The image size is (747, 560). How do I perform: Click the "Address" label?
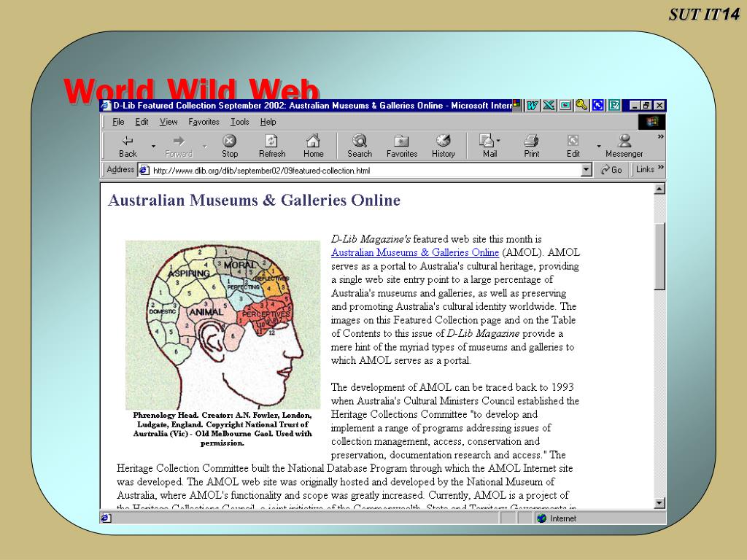click(120, 169)
